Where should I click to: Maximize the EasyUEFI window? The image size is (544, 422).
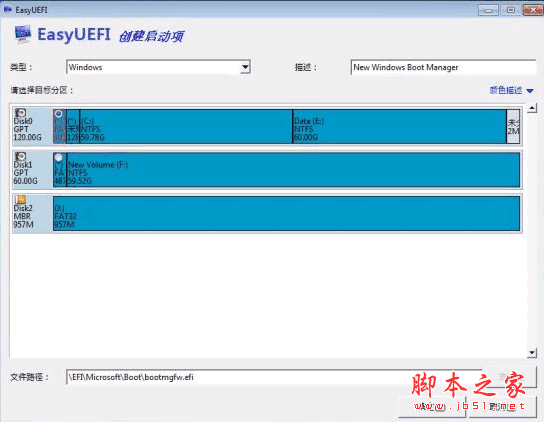tap(510, 10)
